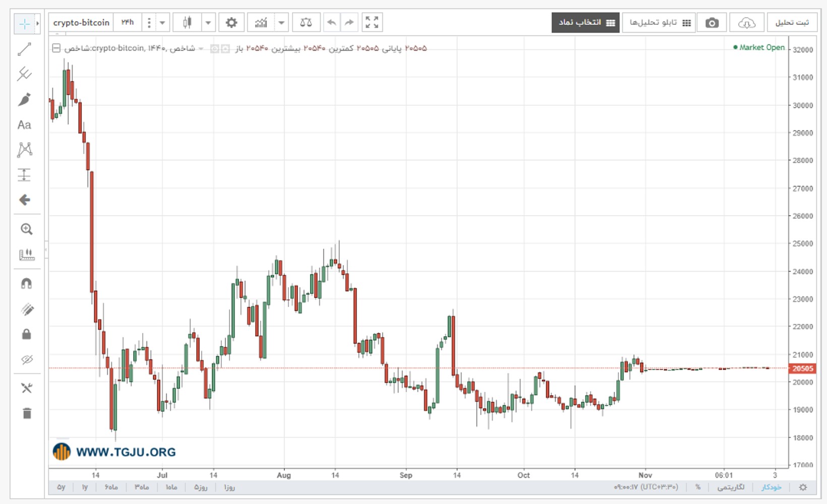Select the Aa text annotation tool

tap(24, 124)
